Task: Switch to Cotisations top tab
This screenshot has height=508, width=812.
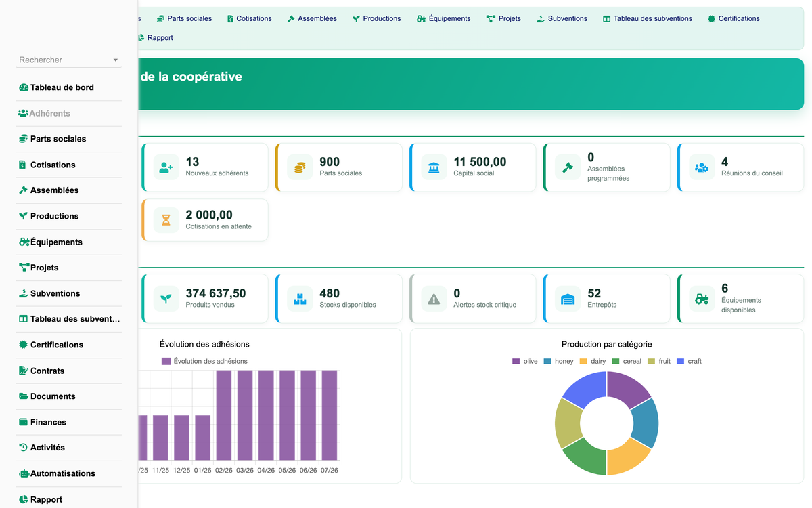Action: click(249, 18)
